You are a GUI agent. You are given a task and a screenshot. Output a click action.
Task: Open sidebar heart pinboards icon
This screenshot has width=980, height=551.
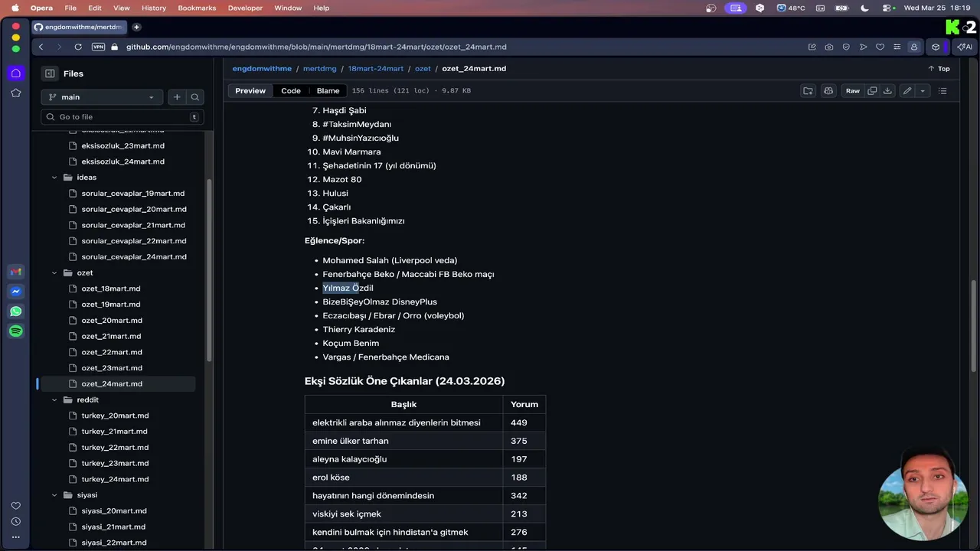coord(15,506)
